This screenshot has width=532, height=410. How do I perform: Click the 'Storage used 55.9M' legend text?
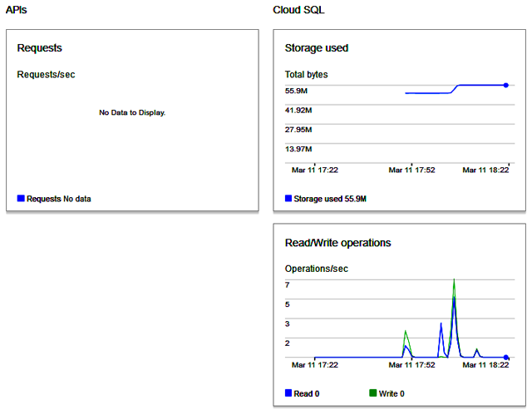click(x=330, y=199)
